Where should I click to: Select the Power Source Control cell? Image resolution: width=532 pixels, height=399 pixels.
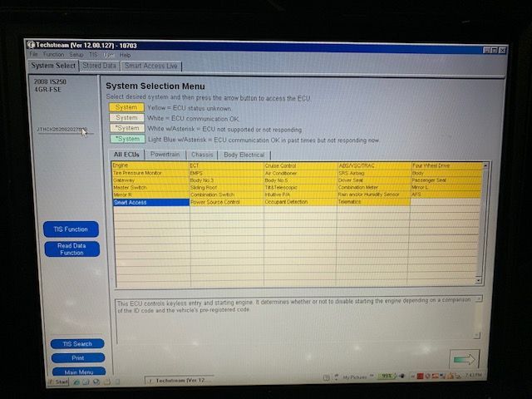click(x=226, y=202)
